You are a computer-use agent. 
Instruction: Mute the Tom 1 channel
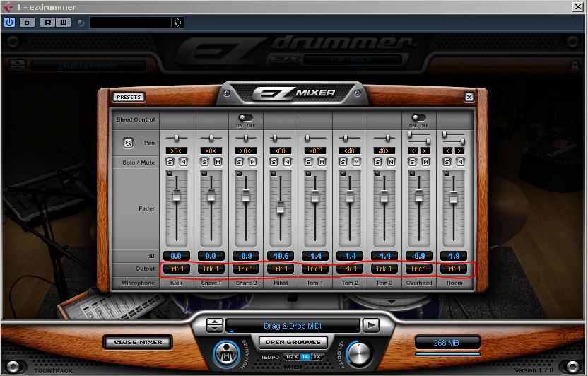point(322,162)
